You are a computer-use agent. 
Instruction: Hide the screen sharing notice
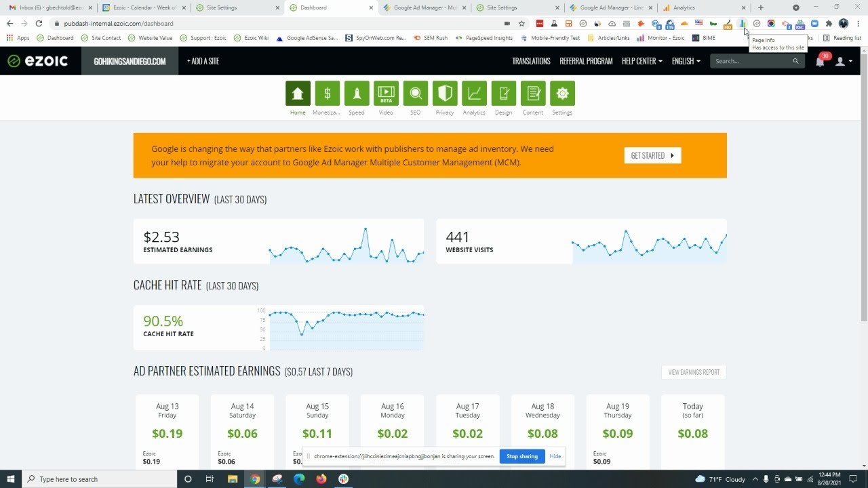tap(555, 456)
